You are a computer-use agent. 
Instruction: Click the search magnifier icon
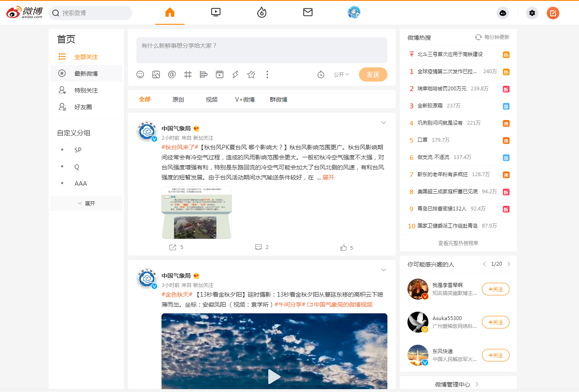(x=56, y=13)
